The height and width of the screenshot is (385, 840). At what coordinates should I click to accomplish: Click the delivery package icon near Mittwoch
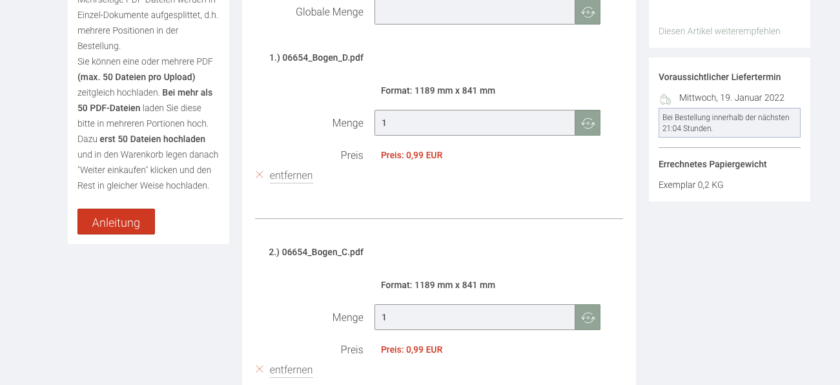[x=665, y=99]
